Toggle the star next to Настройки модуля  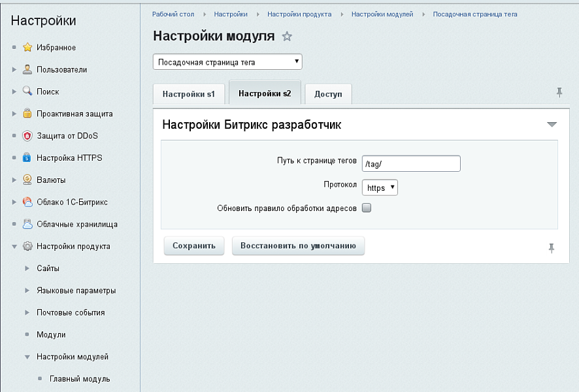[287, 37]
